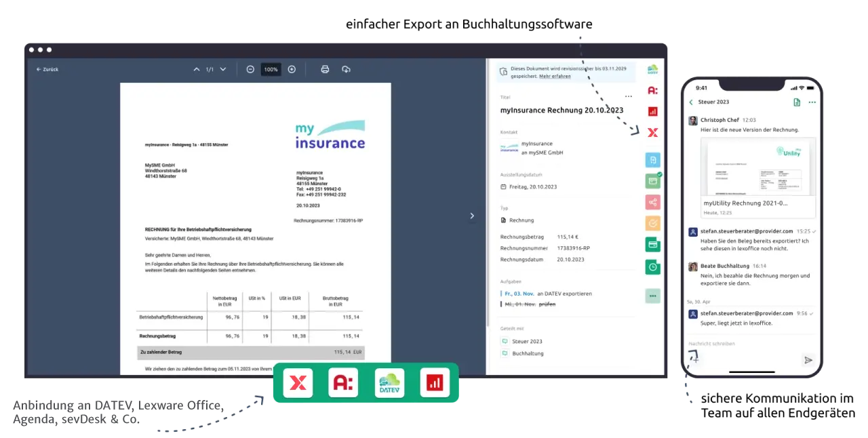Tap Beate Buchhaltung's avatar

(x=693, y=266)
